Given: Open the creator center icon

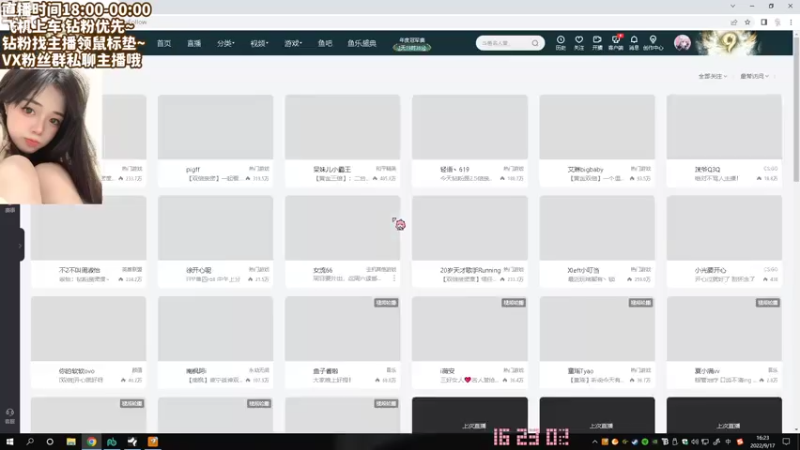Looking at the screenshot, I should click(653, 40).
